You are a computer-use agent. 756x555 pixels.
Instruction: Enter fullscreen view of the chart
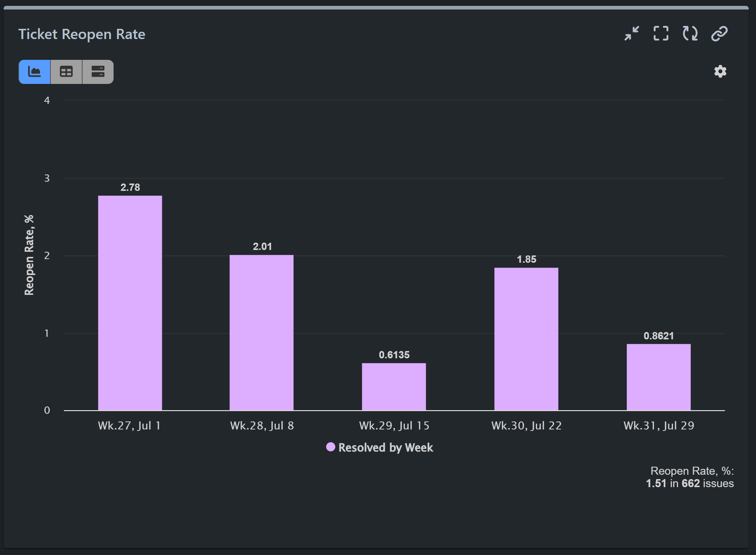tap(661, 34)
